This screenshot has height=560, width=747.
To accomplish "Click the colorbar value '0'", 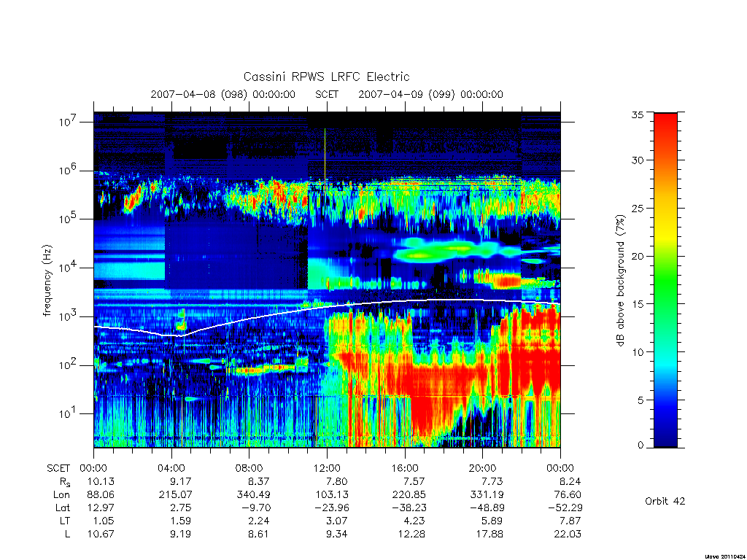I will point(640,446).
